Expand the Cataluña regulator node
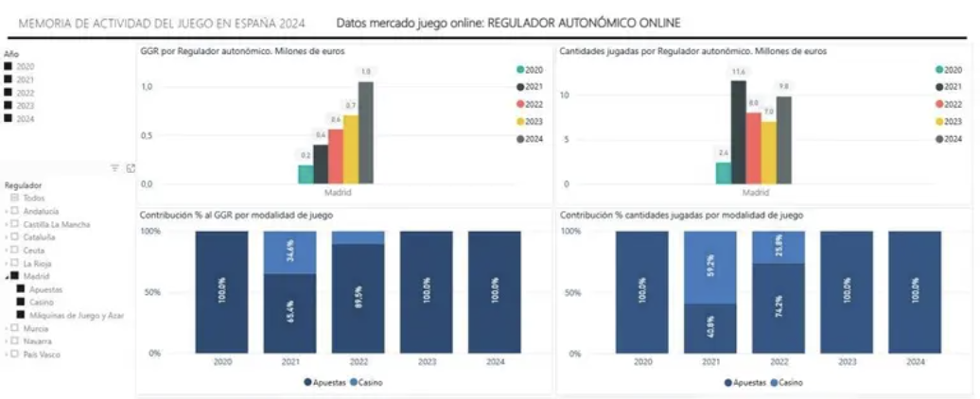 coord(7,237)
